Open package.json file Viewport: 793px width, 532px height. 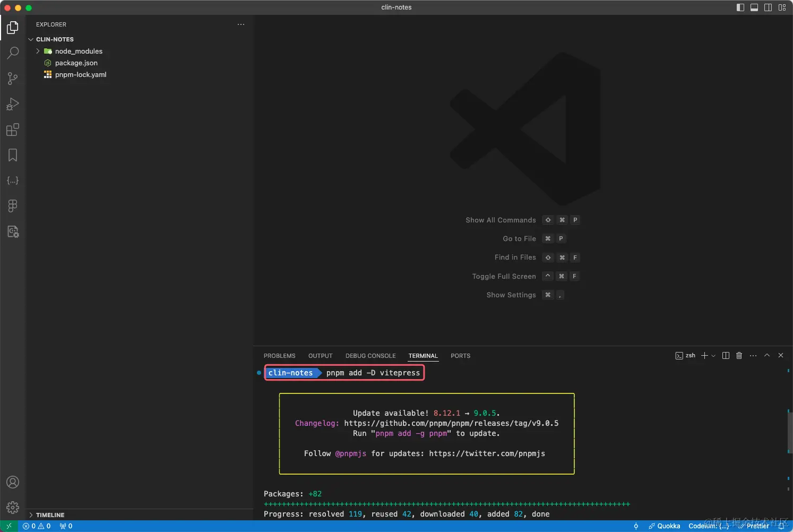pos(140,63)
